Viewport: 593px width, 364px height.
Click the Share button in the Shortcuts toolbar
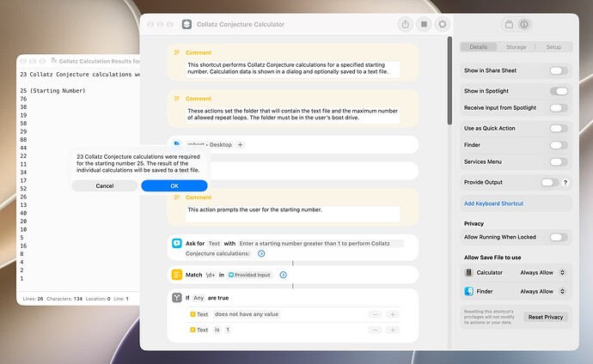pos(406,24)
